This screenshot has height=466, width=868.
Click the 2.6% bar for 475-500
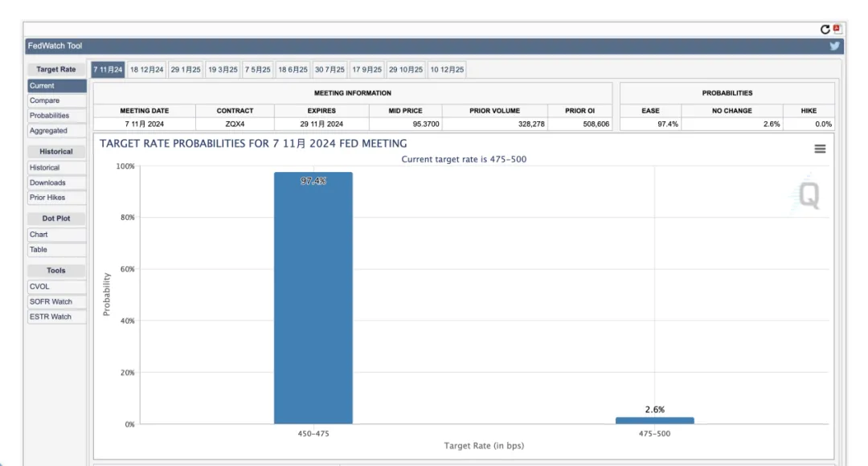pos(654,421)
